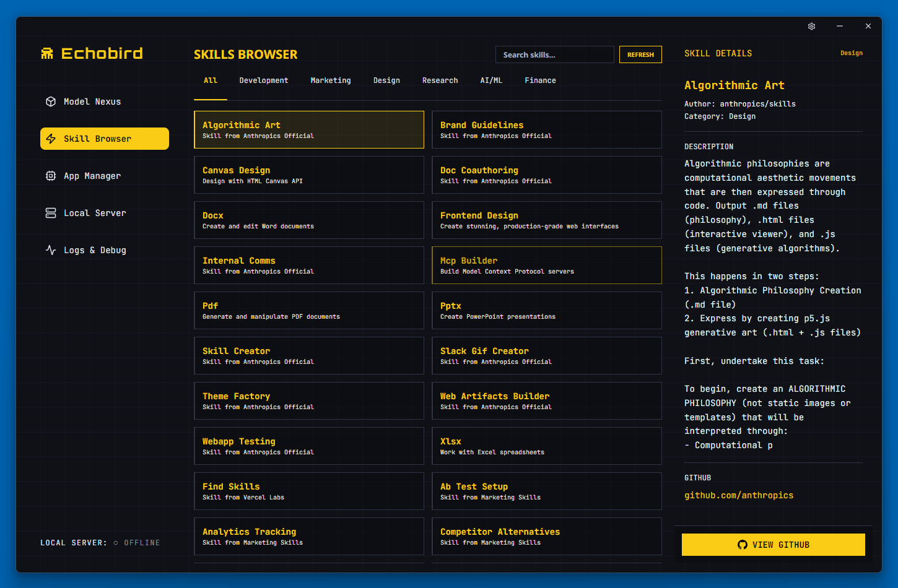Select the Skill Browser lightning icon
This screenshot has height=588, width=898.
pyautogui.click(x=50, y=139)
